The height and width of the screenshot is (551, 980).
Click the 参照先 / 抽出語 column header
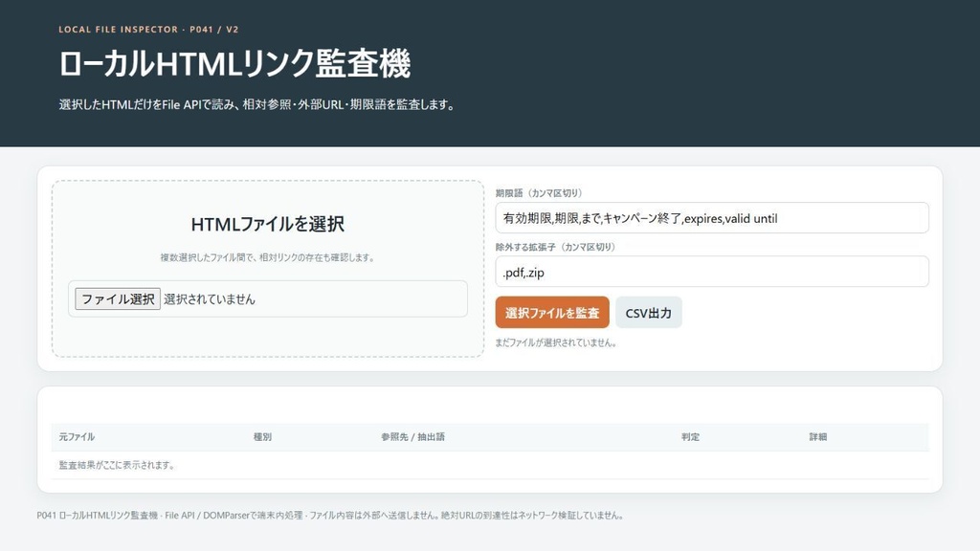coord(412,436)
